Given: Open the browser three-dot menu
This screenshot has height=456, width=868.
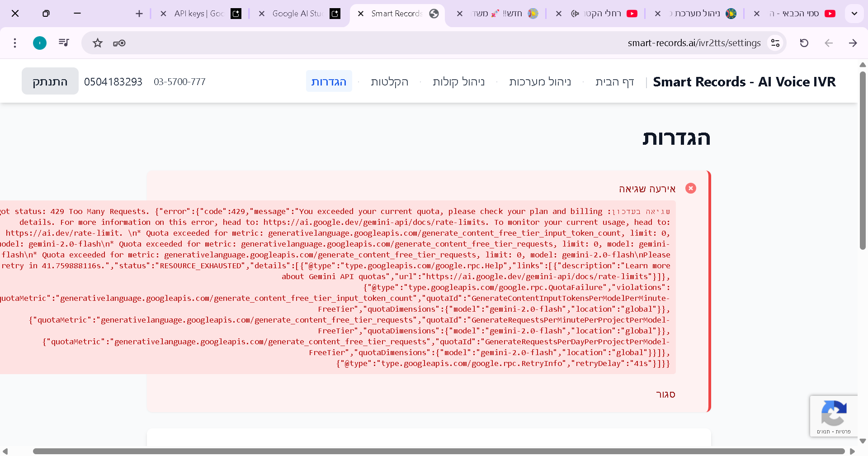Looking at the screenshot, I should [x=15, y=43].
